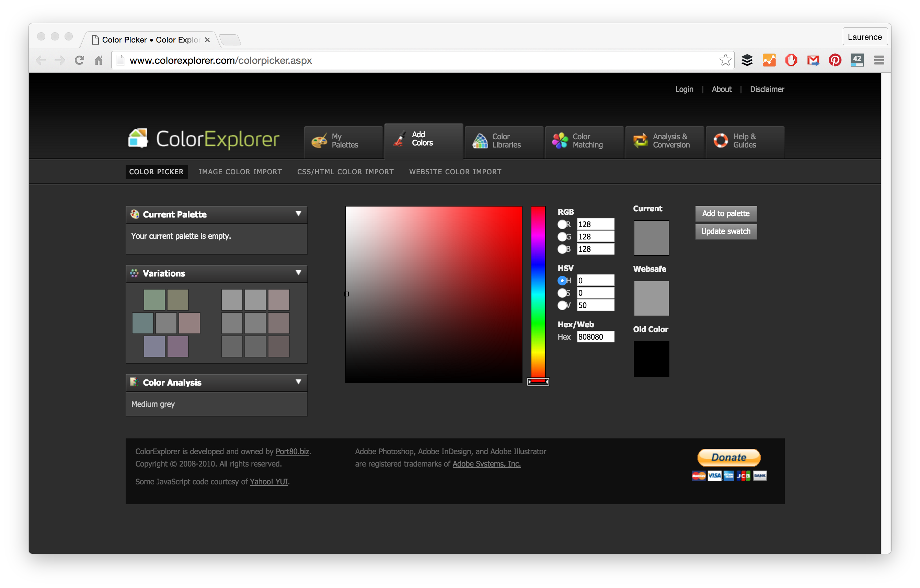Click the Help & Guides icon

pyautogui.click(x=720, y=140)
